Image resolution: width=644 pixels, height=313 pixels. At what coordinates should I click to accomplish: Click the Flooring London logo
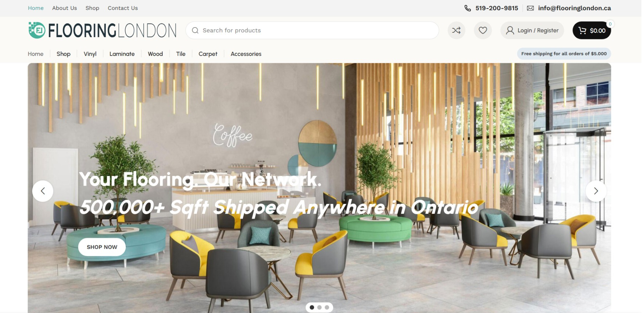pyautogui.click(x=102, y=30)
